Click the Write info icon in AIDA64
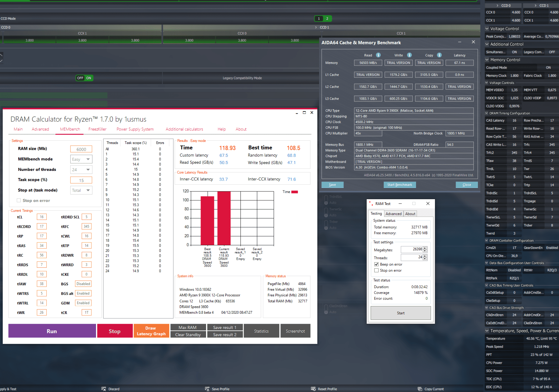The height and width of the screenshot is (392, 559). coord(409,55)
